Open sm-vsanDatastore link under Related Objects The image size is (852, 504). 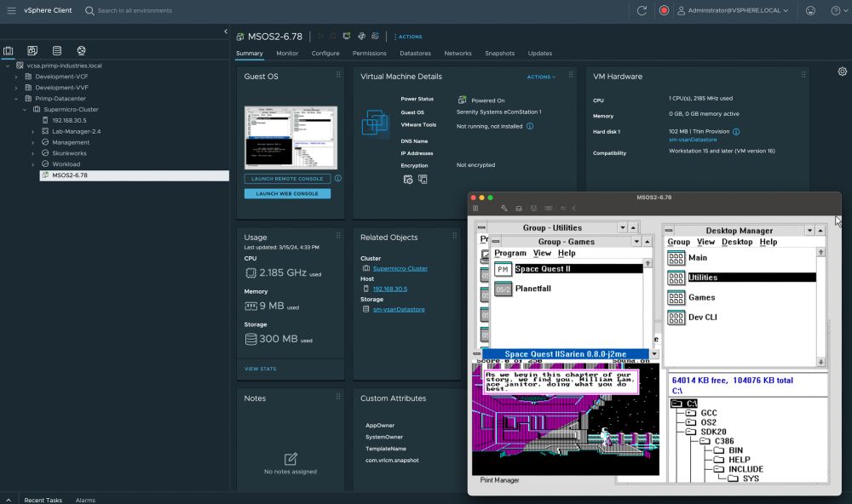tap(398, 310)
